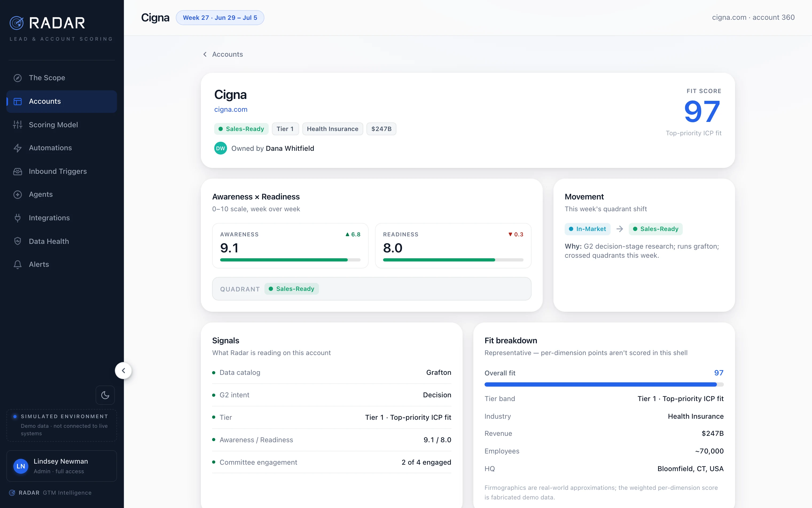
Task: Click the Scoring Model sliders icon
Action: 17,125
